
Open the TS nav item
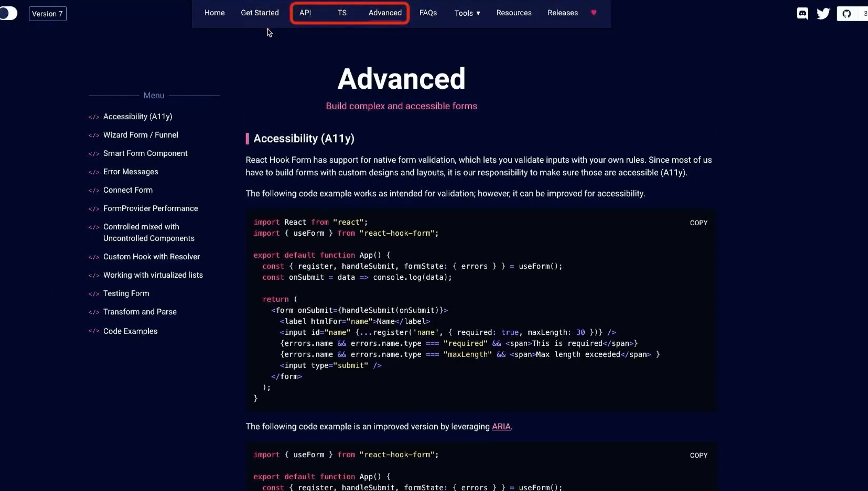click(342, 13)
